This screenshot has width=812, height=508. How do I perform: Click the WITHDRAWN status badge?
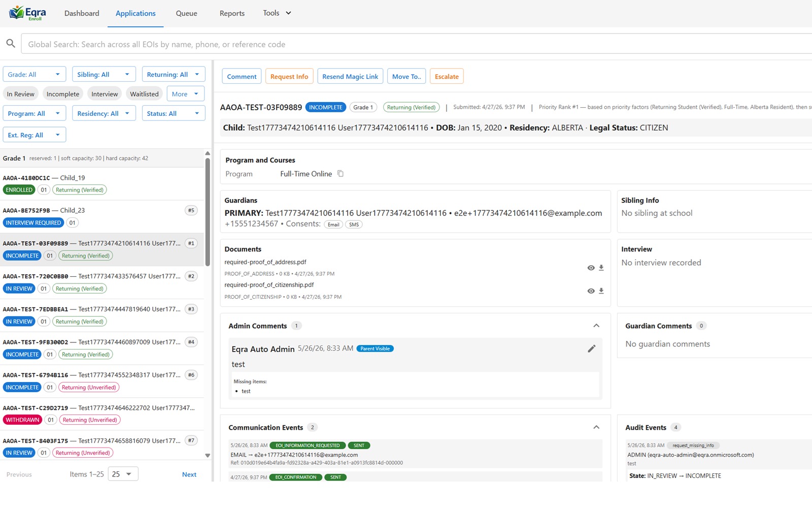(22, 420)
